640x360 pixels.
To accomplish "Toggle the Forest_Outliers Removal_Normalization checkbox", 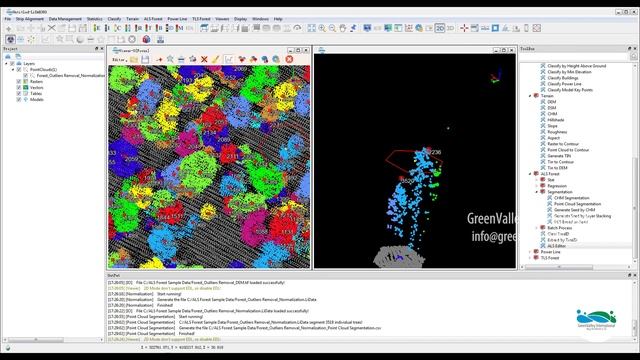I will [x=25, y=76].
